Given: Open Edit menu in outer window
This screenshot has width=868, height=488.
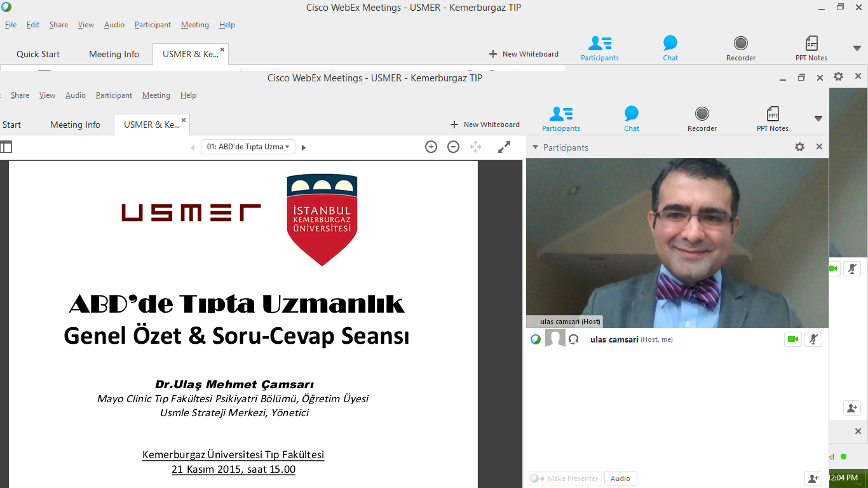Looking at the screenshot, I should pos(33,25).
